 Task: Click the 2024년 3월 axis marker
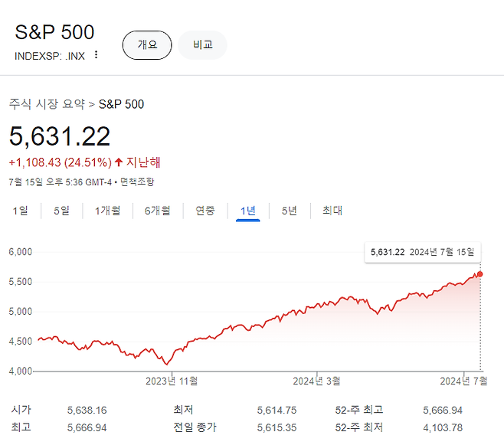coord(316,381)
